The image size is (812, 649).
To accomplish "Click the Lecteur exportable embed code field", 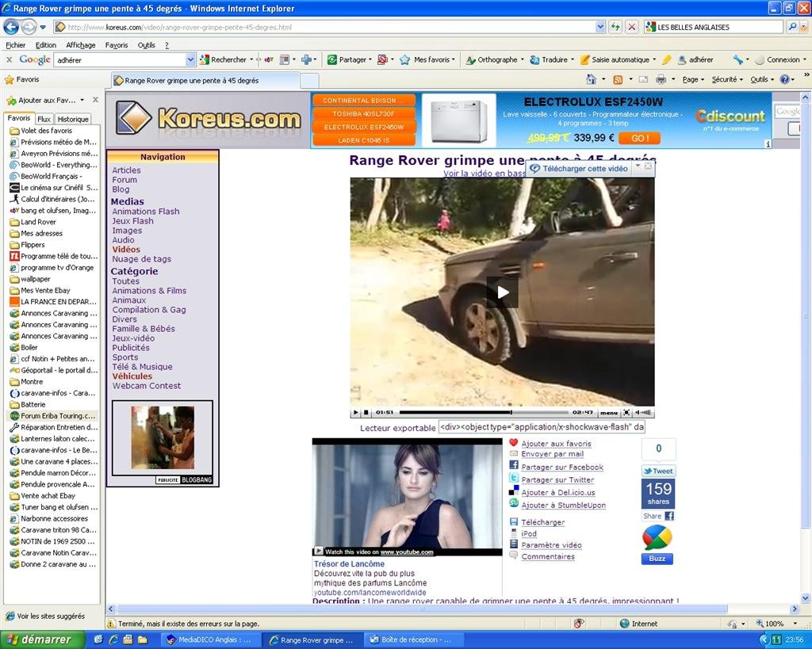I will pos(542,427).
